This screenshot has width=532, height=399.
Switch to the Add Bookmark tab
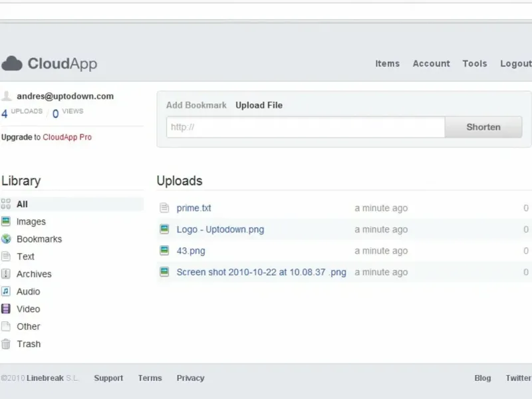[196, 105]
